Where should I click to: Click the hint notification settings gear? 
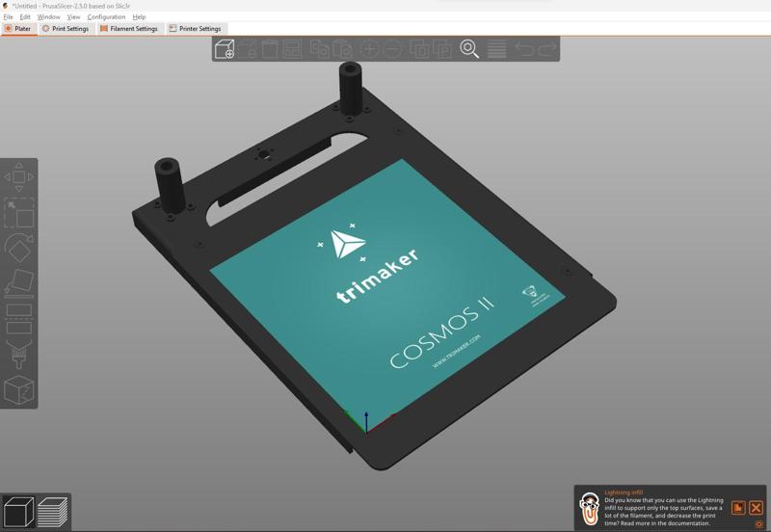[759, 524]
